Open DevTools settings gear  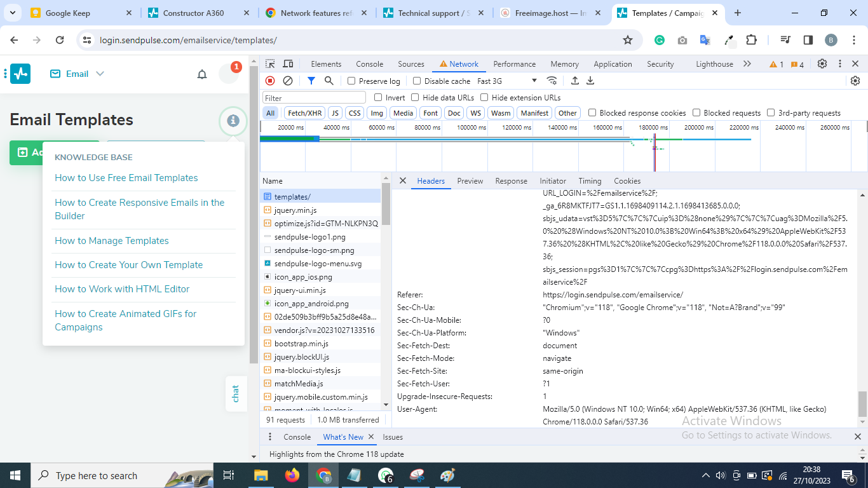822,64
